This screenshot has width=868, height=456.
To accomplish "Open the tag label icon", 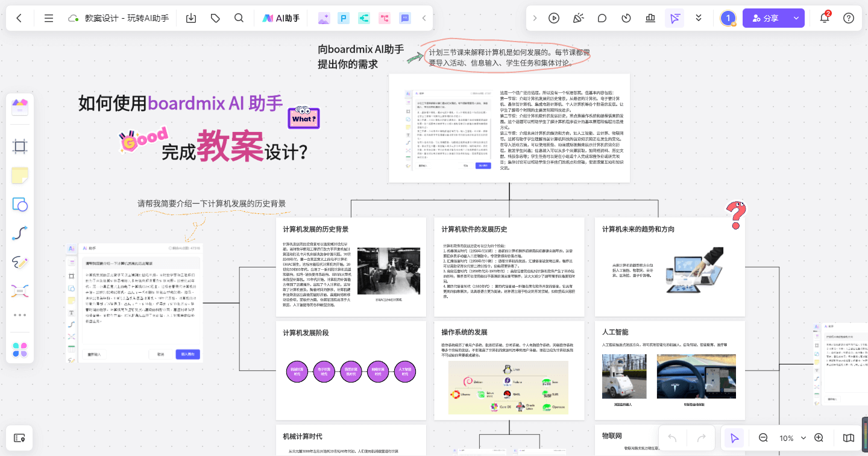I will point(215,18).
